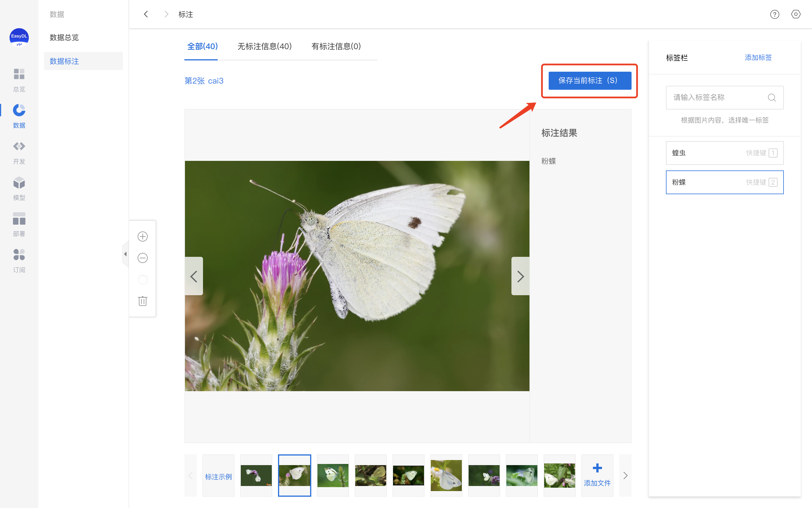Click the main butterfly image
The image size is (812, 508).
357,276
